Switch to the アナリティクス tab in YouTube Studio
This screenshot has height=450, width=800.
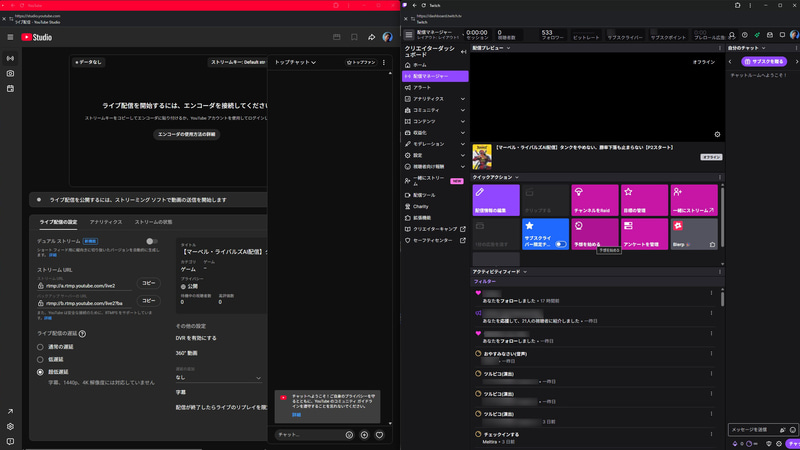point(106,222)
